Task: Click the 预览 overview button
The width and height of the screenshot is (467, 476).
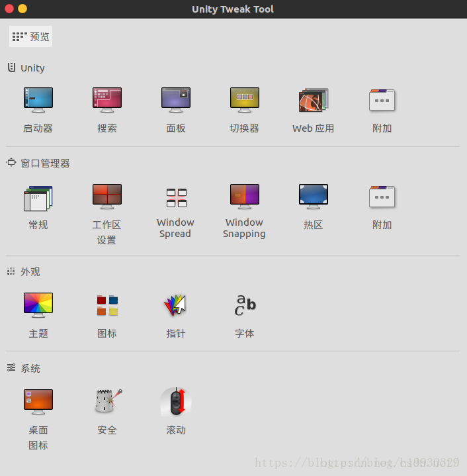Action: tap(30, 36)
